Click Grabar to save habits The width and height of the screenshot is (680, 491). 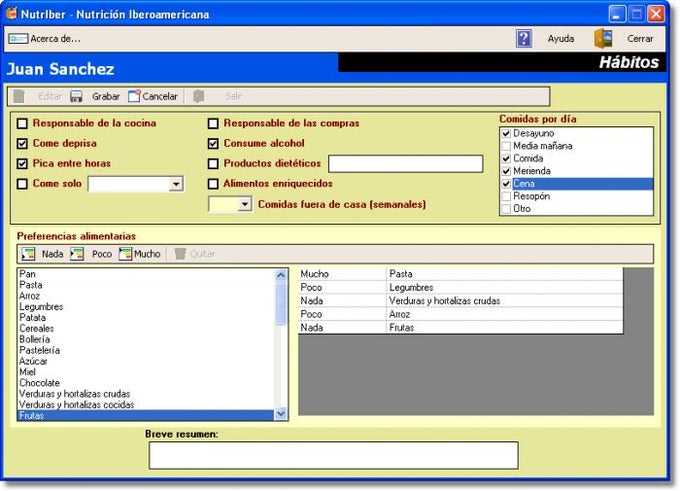106,96
